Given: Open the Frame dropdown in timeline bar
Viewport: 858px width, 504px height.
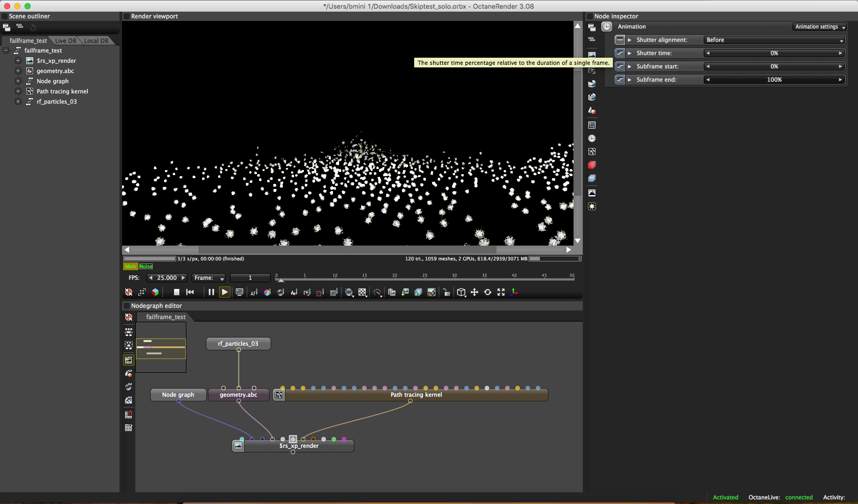Looking at the screenshot, I should point(209,278).
